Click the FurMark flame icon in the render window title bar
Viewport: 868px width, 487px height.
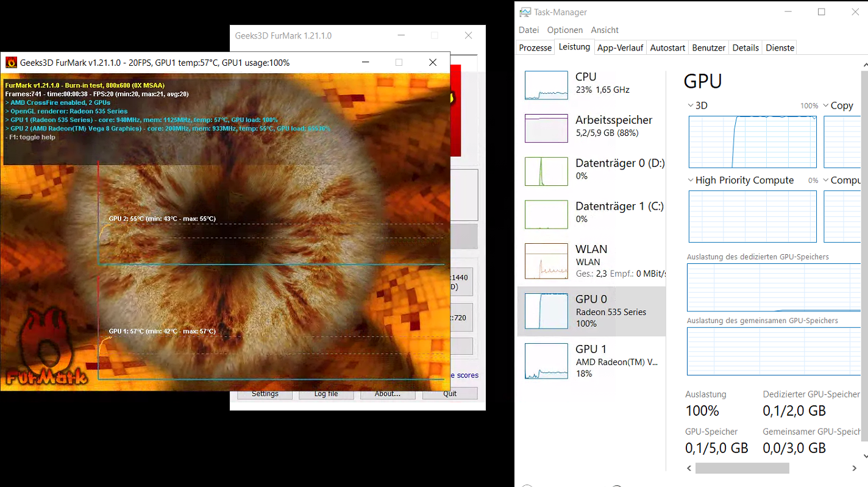[12, 62]
